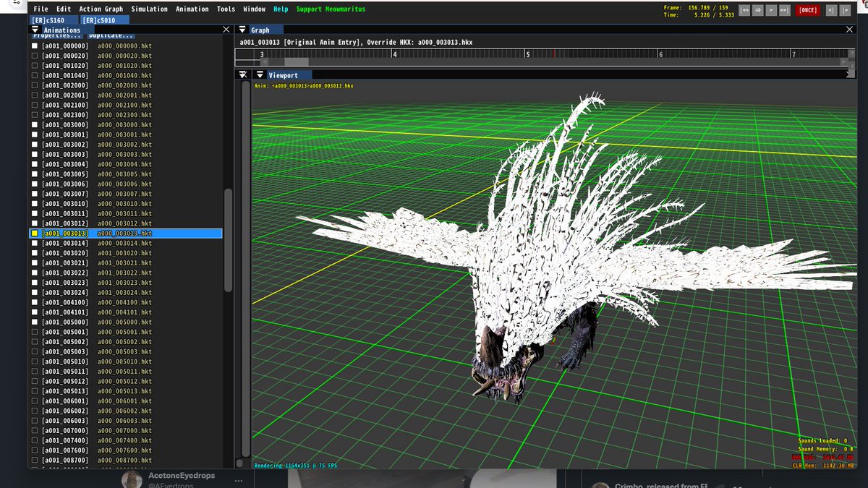This screenshot has height=488, width=868.
Task: Click the double-arrow playback button
Action: (757, 10)
